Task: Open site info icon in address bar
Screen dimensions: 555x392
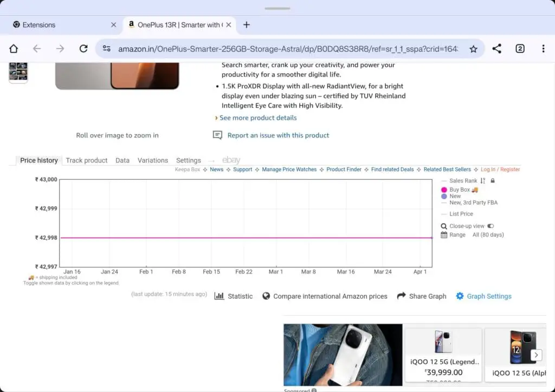Action: 107,48
